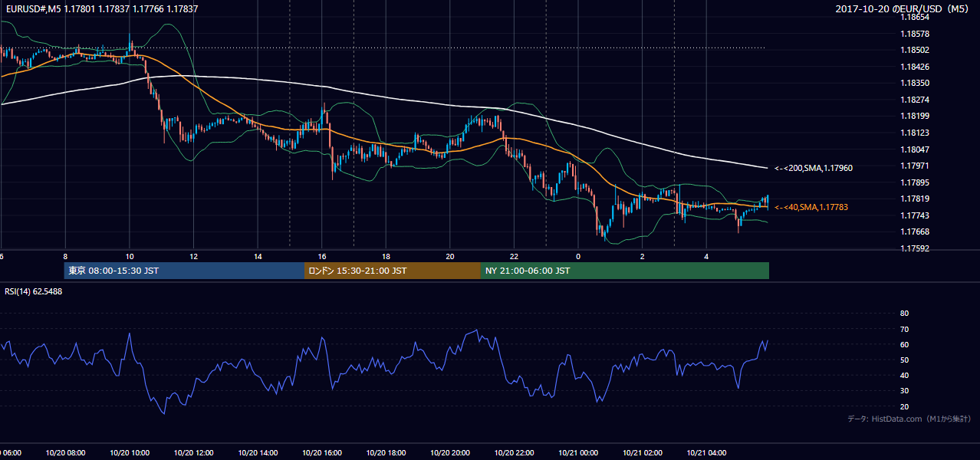The height and width of the screenshot is (460, 980).
Task: Click price level 1.18578 on axis
Action: 914,34
